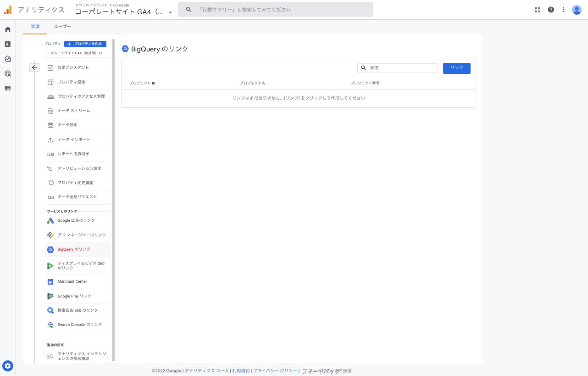Switch to the ユーザー tab
This screenshot has height=376, width=588.
(x=63, y=26)
